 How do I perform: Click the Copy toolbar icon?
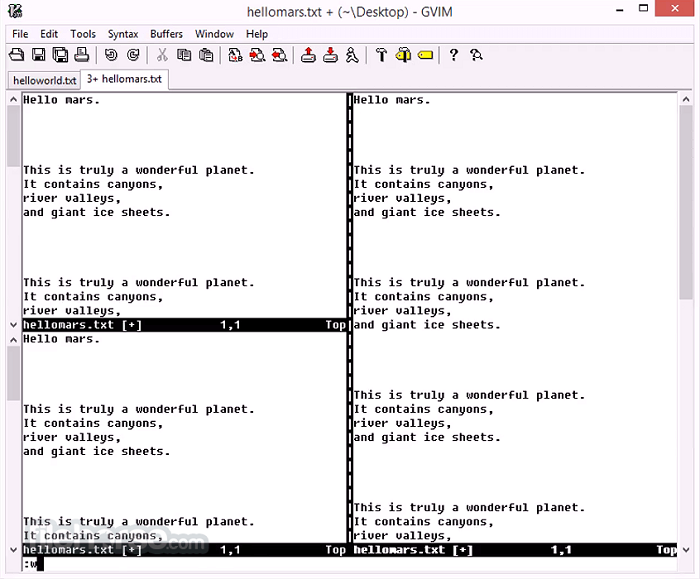click(x=184, y=55)
